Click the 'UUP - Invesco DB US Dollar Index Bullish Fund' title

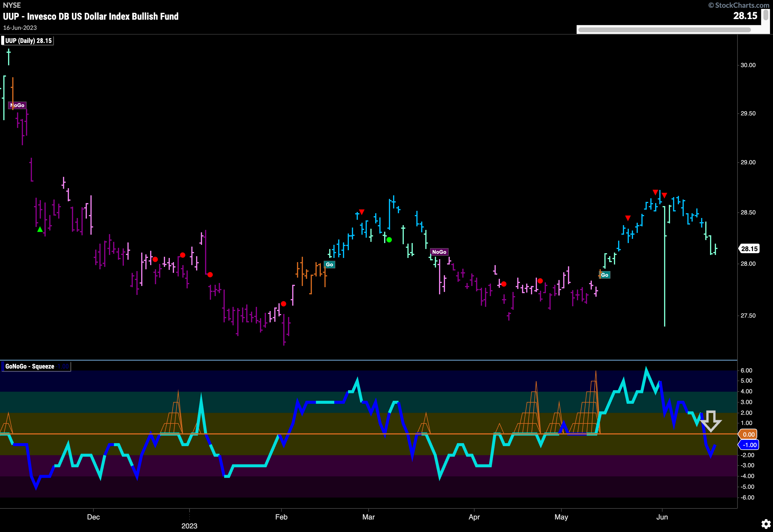(91, 16)
